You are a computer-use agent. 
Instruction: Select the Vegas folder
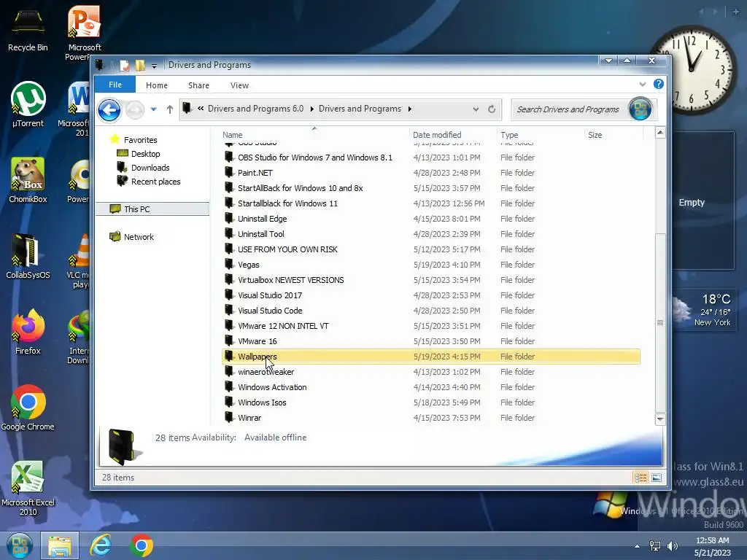pos(431,264)
